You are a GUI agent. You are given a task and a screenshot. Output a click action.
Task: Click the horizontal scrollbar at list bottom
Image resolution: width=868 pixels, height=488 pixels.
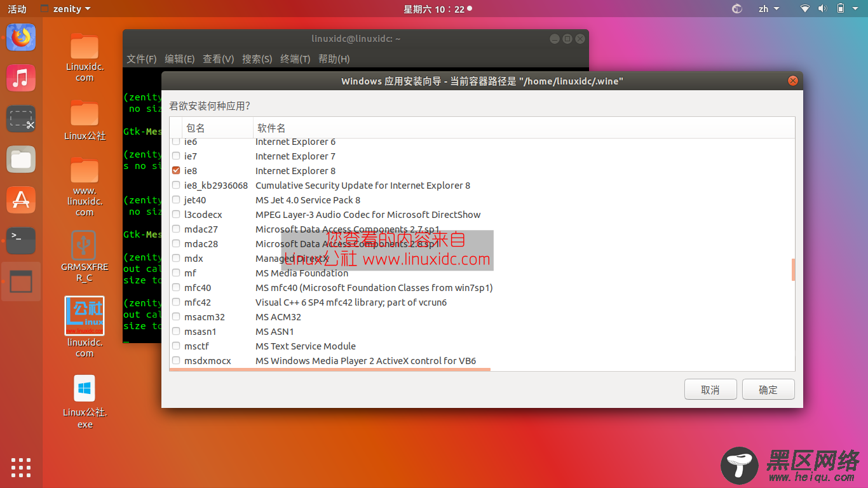click(330, 369)
